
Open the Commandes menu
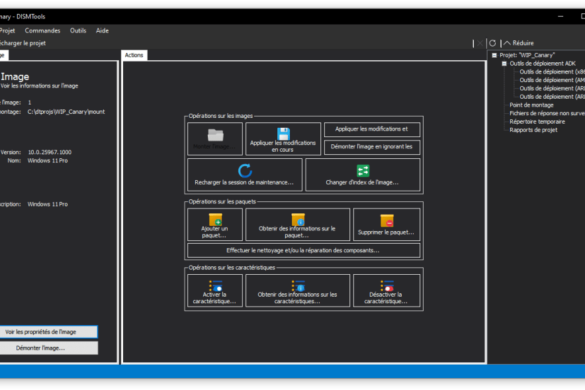coord(42,31)
